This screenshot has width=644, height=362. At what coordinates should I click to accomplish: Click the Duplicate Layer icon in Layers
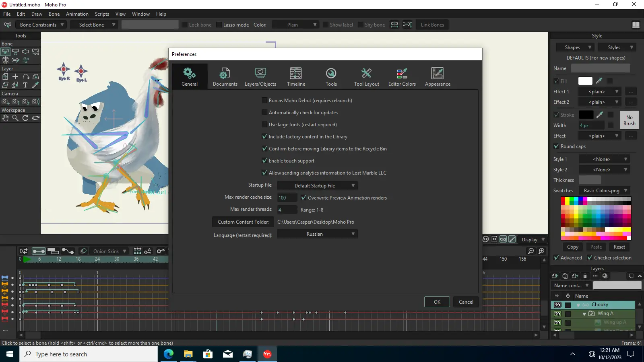pos(565,276)
